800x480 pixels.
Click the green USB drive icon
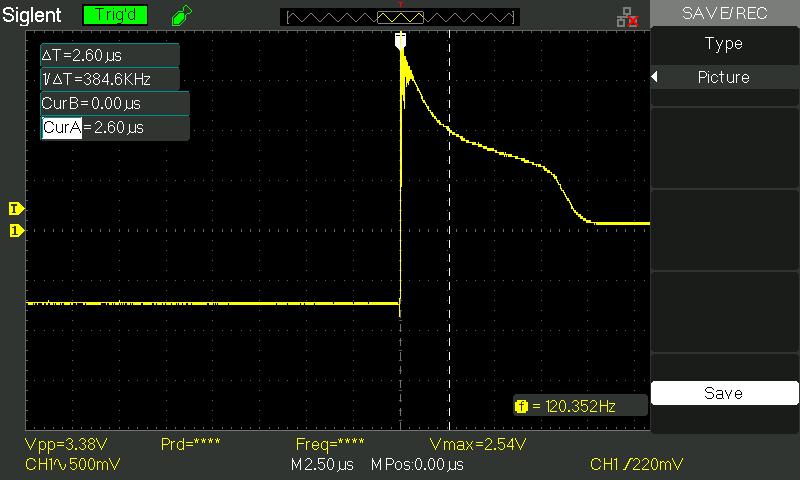[x=181, y=15]
